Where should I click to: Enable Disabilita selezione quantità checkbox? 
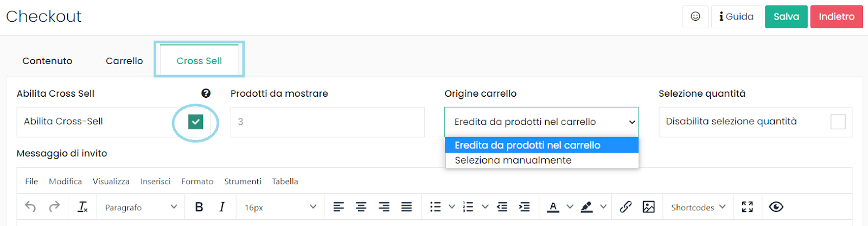click(x=838, y=122)
